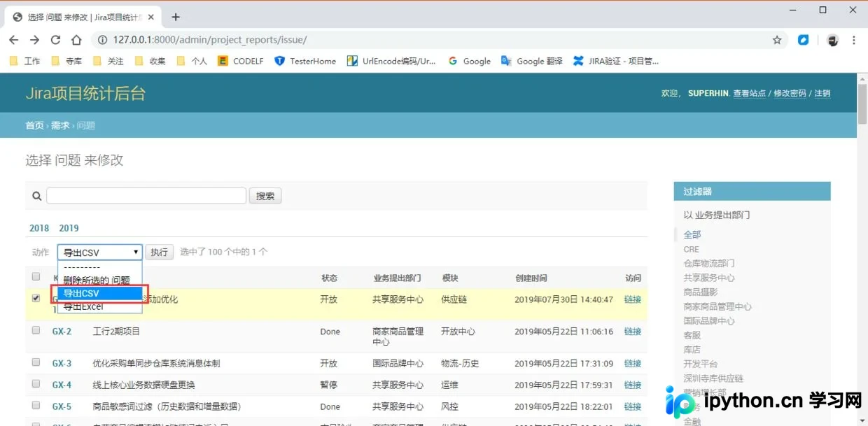Click the 执行 button

tap(160, 253)
